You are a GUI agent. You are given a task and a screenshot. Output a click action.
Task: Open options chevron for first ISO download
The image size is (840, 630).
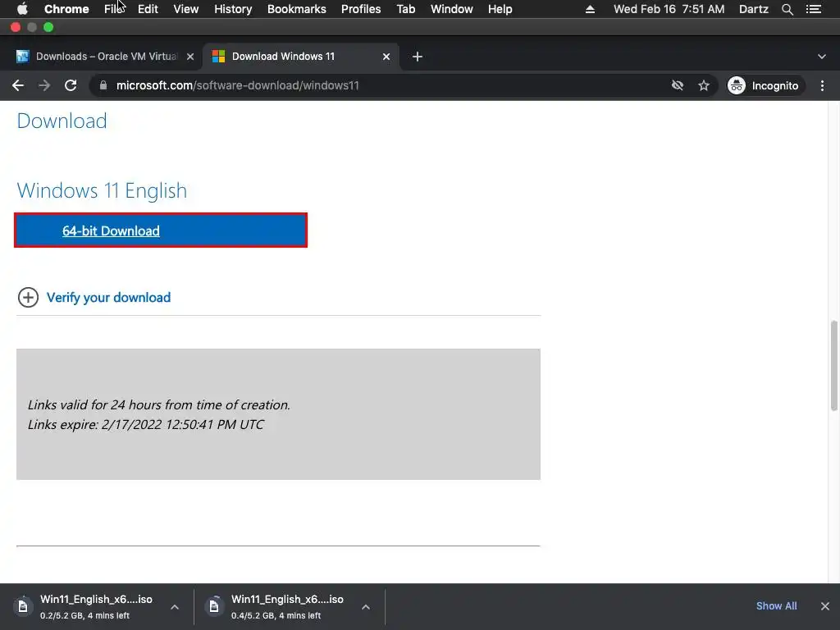pos(175,607)
